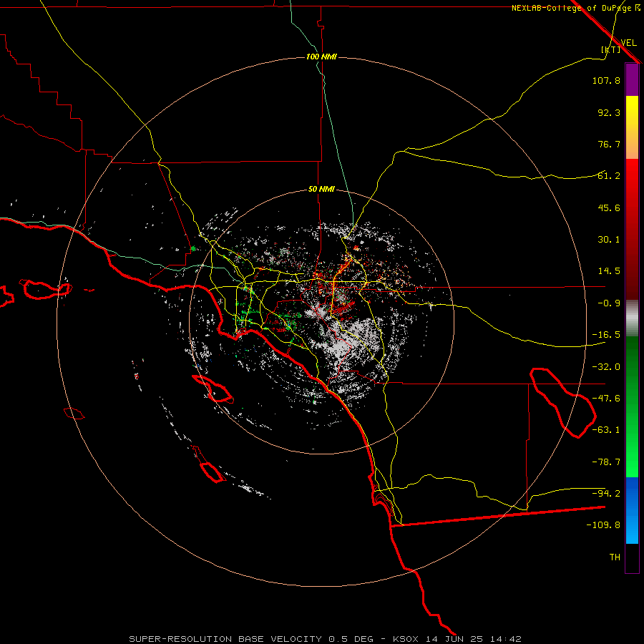644x644 pixels.
Task: Click the 50 NMI range ring label
Action: [x=321, y=190]
